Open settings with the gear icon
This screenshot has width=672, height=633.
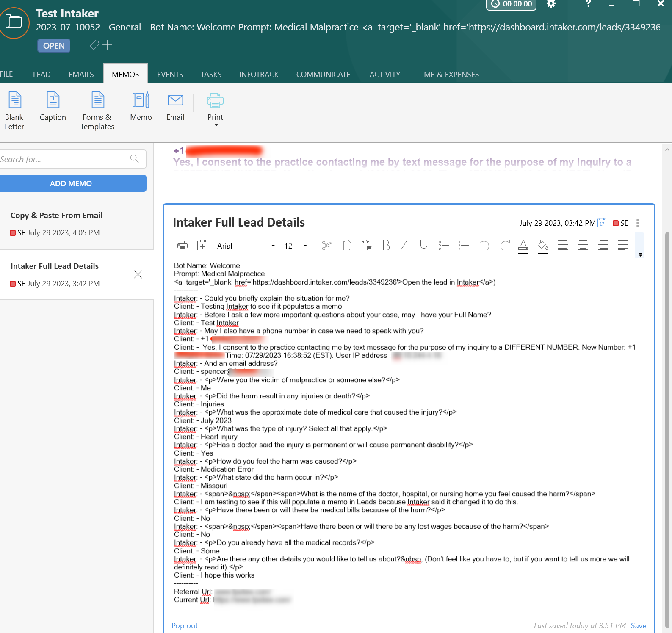[x=551, y=4]
